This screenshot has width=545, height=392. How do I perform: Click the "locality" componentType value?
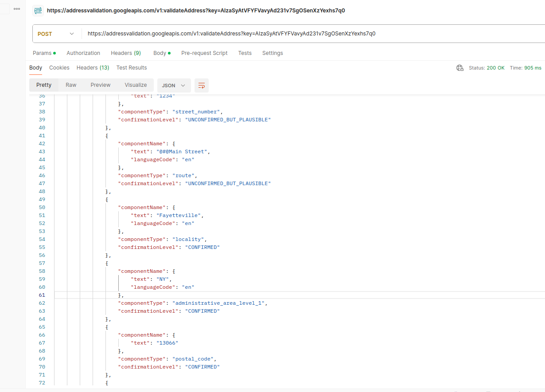pos(188,239)
